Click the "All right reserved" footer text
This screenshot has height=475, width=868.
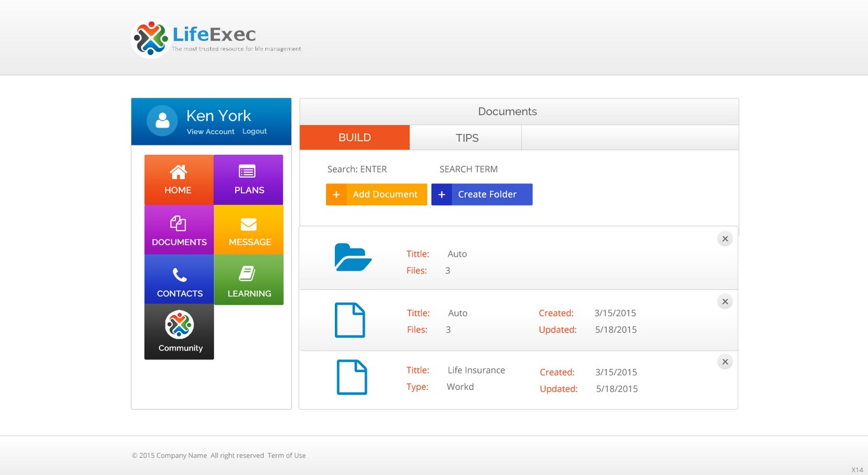237,455
